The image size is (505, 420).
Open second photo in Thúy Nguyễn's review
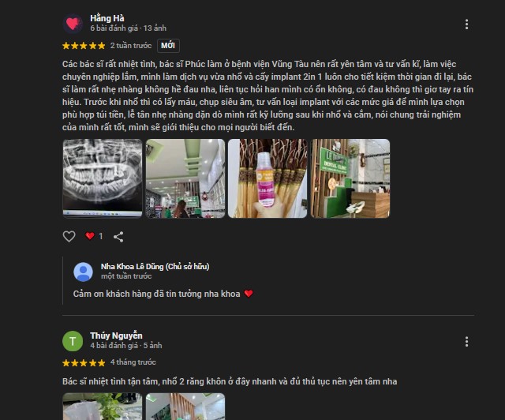[x=185, y=407]
